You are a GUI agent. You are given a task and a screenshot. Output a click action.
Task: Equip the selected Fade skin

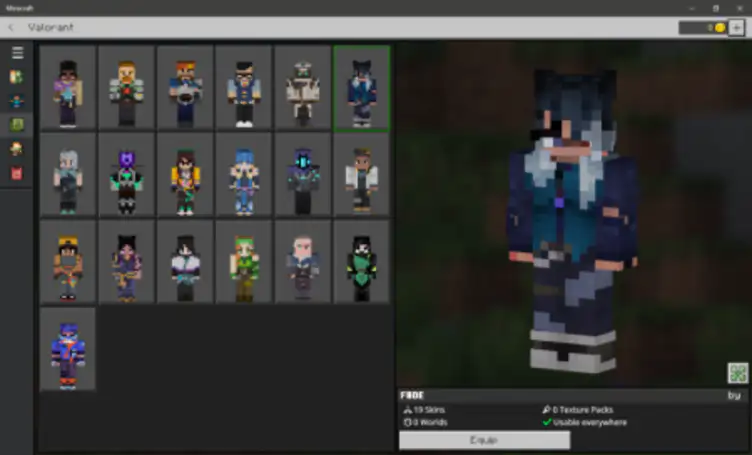click(x=484, y=440)
